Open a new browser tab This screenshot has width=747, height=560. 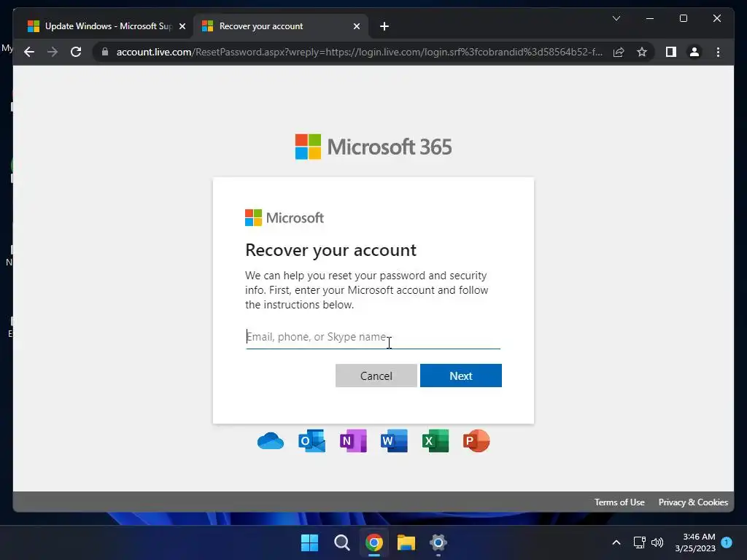(x=384, y=26)
